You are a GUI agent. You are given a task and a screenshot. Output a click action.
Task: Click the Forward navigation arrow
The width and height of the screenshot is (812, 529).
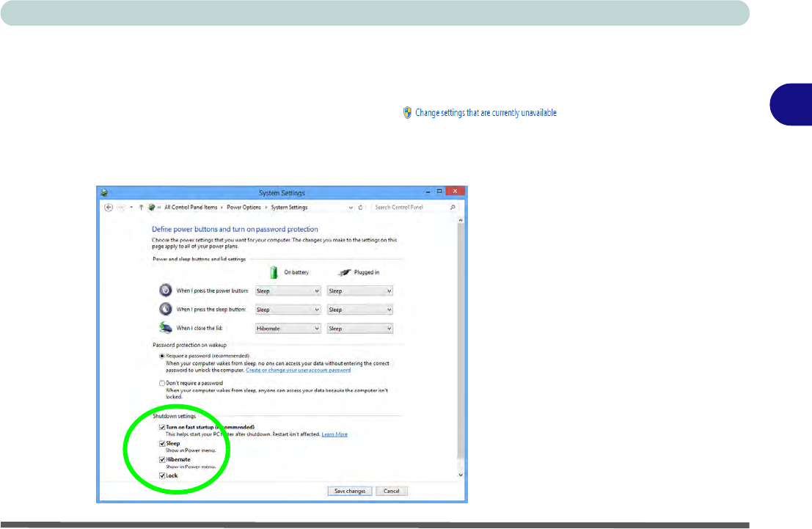point(120,207)
